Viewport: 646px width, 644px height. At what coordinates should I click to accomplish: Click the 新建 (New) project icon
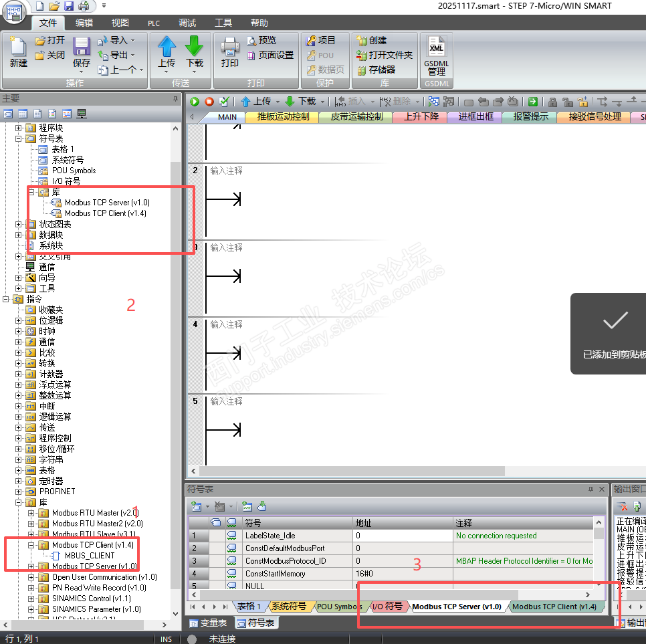coord(19,52)
